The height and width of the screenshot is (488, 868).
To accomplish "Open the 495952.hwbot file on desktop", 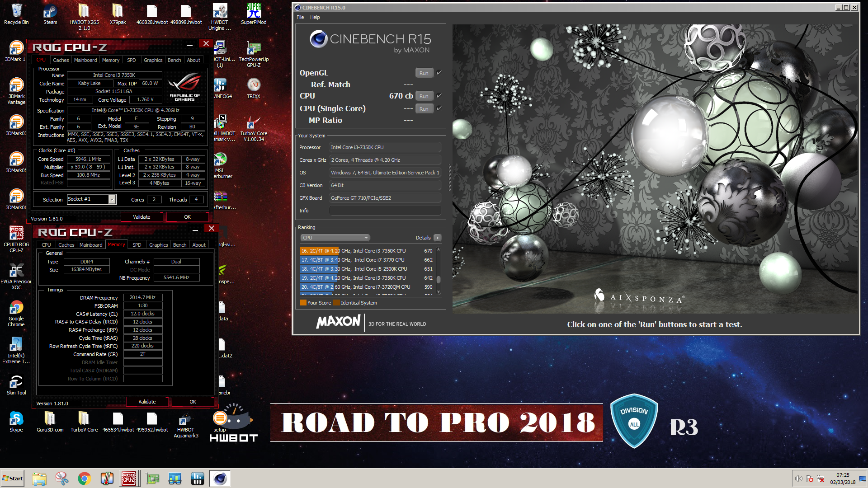I will tap(152, 422).
